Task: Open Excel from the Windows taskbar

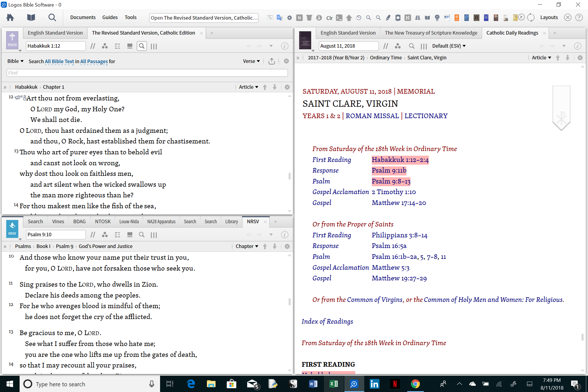Action: click(x=333, y=384)
